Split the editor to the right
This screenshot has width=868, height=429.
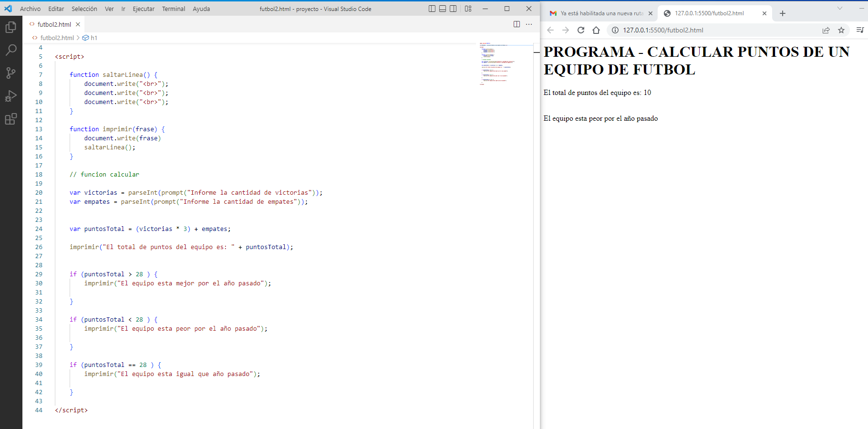coord(517,24)
